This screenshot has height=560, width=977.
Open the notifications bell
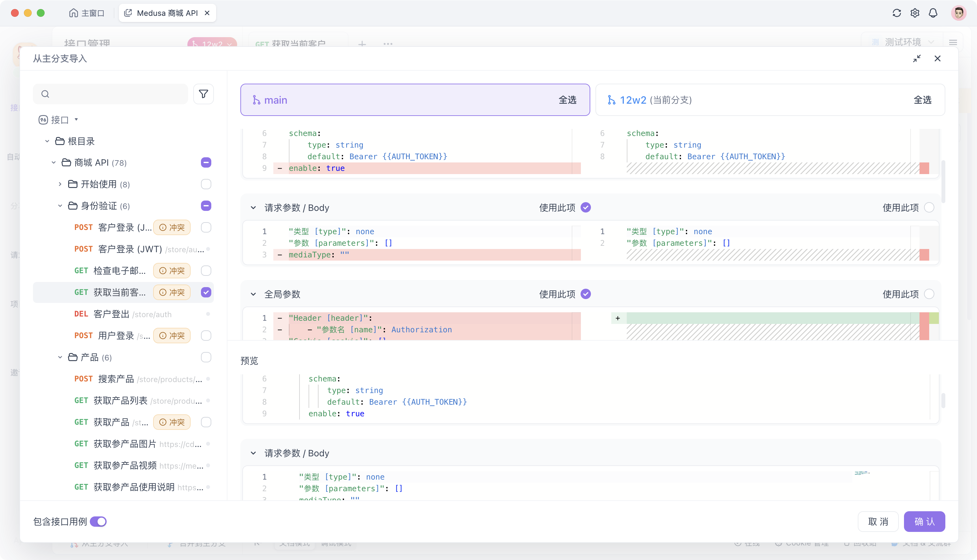click(x=933, y=13)
